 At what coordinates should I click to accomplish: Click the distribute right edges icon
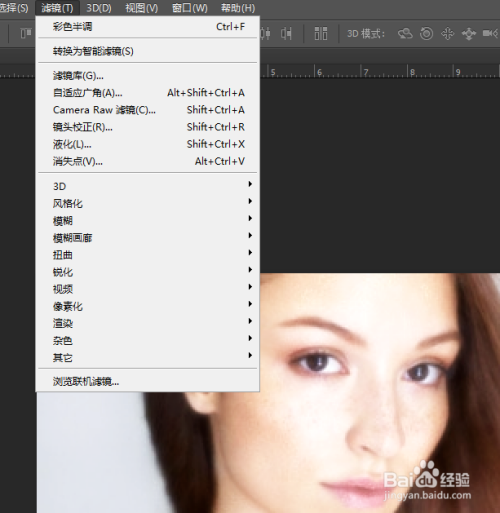286,34
